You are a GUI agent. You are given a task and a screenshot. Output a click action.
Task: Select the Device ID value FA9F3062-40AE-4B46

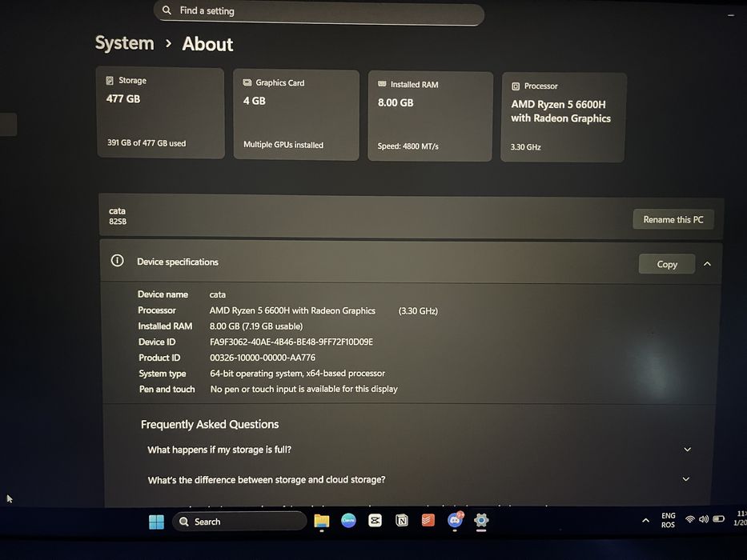(291, 342)
